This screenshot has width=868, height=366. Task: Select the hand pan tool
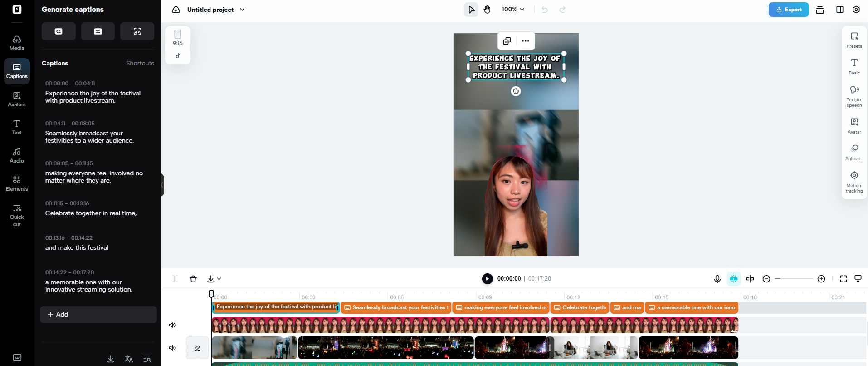pos(487,10)
